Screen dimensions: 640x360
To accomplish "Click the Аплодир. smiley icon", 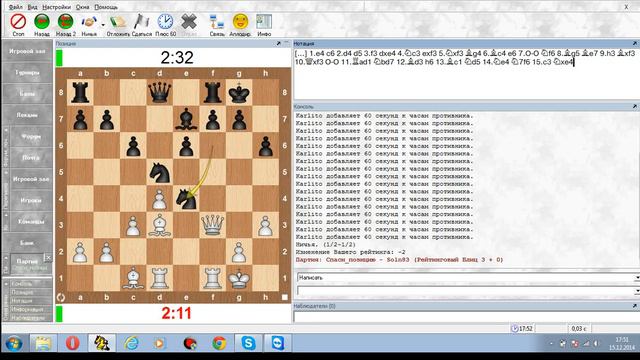I will click(x=240, y=22).
